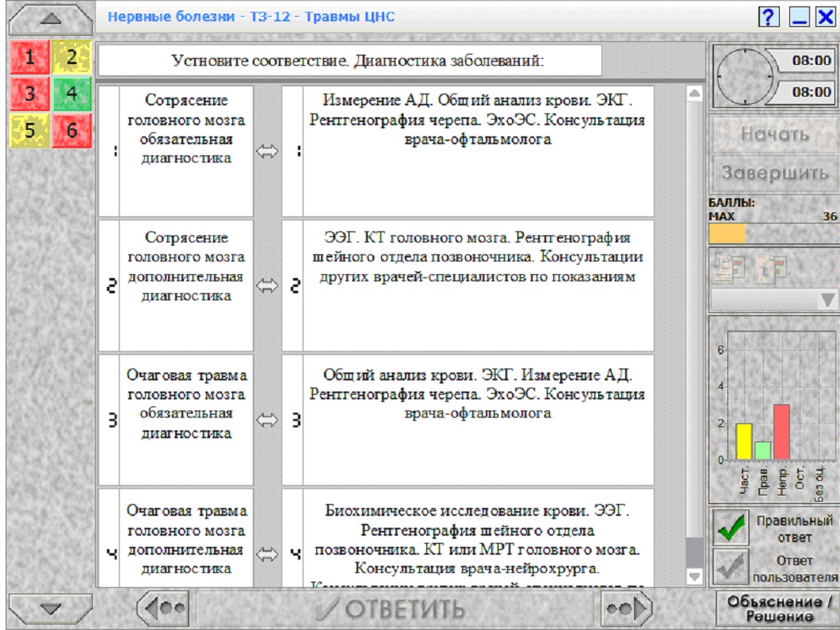Minimize the test window
840x630 pixels.
pyautogui.click(x=799, y=17)
